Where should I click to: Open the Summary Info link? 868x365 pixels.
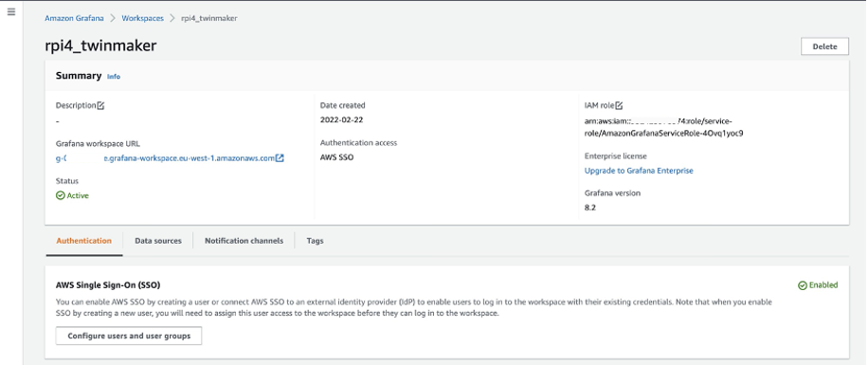(114, 77)
